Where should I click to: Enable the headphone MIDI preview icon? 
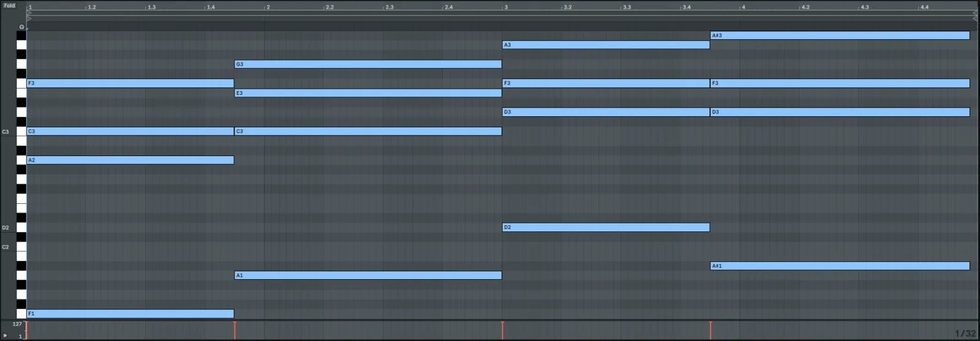click(21, 27)
